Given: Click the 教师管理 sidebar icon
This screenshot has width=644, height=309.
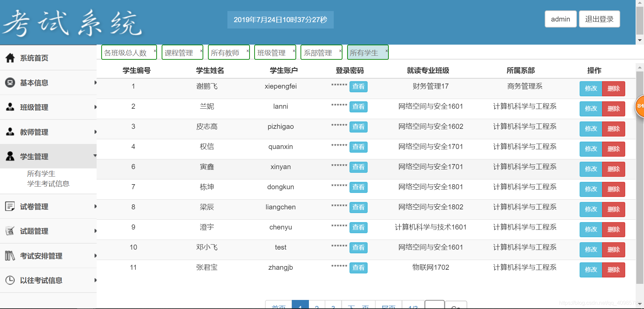Looking at the screenshot, I should coord(10,132).
